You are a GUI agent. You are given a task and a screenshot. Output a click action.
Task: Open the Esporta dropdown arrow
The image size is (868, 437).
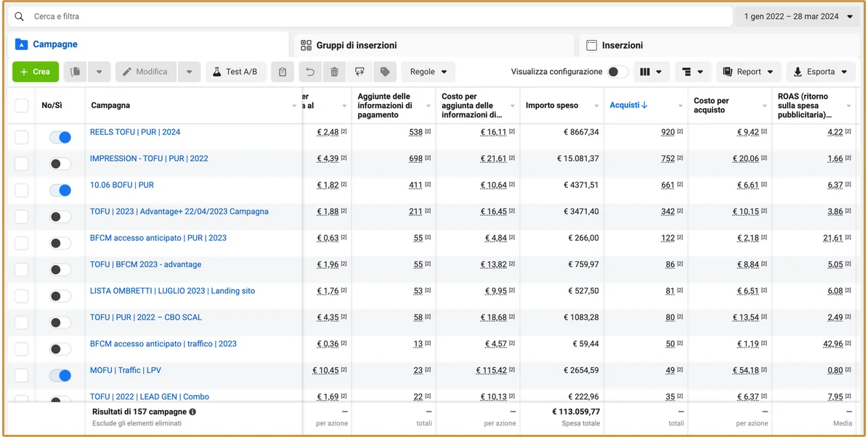click(x=844, y=72)
